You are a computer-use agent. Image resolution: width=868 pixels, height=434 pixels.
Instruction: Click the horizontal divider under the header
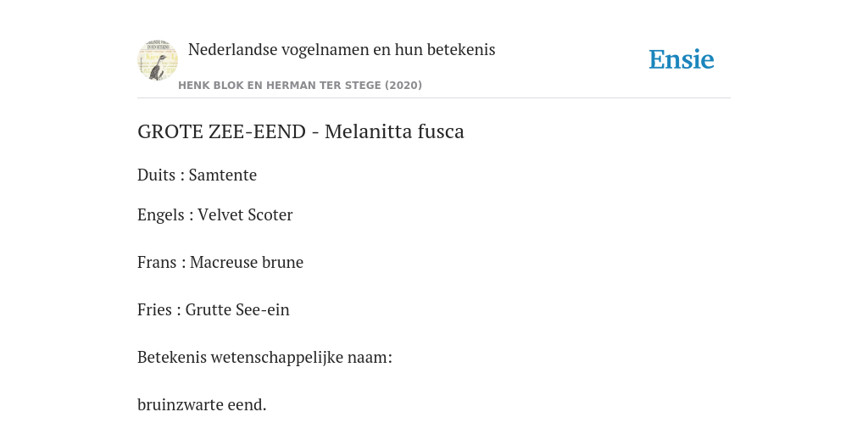(434, 98)
